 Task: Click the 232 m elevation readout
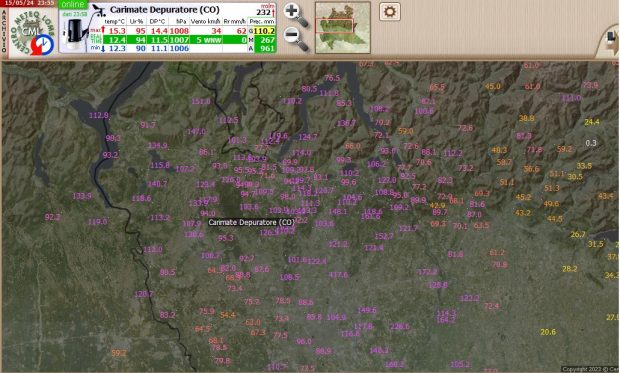point(265,12)
